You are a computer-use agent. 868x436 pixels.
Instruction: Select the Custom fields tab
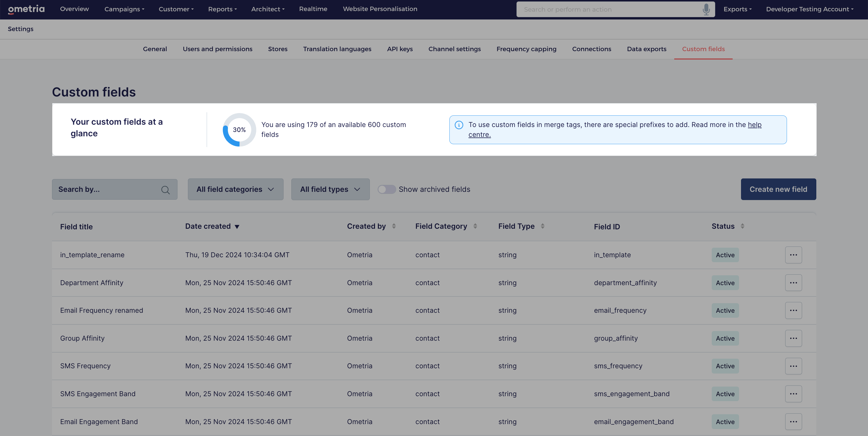pos(703,49)
